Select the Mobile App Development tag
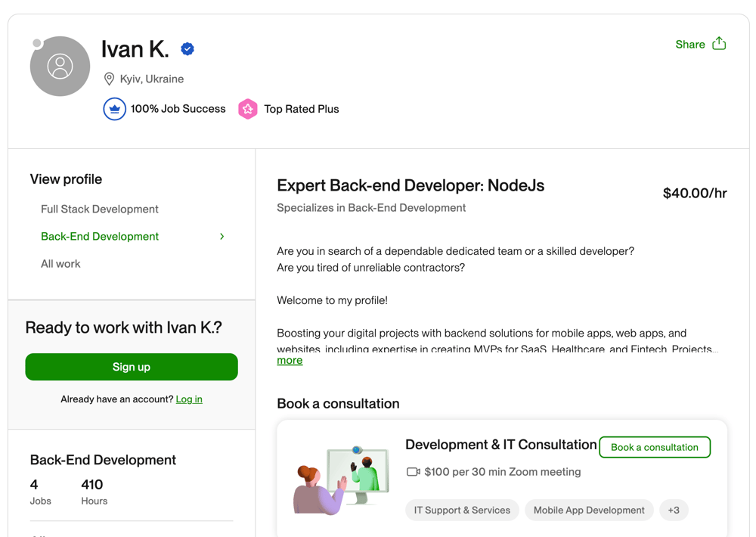 589,510
